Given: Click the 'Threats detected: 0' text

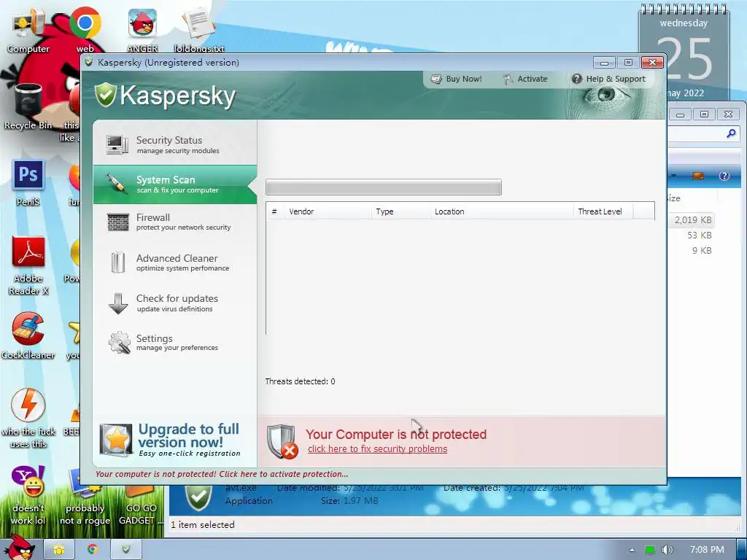Looking at the screenshot, I should pyautogui.click(x=300, y=381).
